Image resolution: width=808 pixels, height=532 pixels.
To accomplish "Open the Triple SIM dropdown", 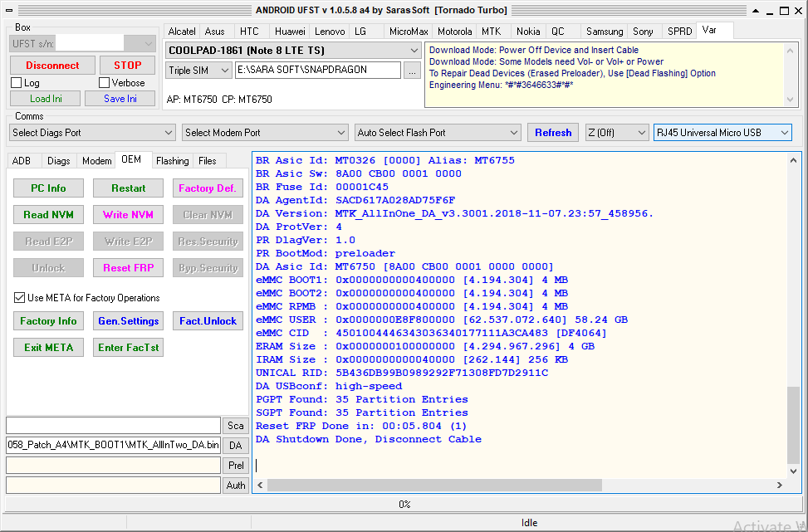I will pyautogui.click(x=198, y=71).
